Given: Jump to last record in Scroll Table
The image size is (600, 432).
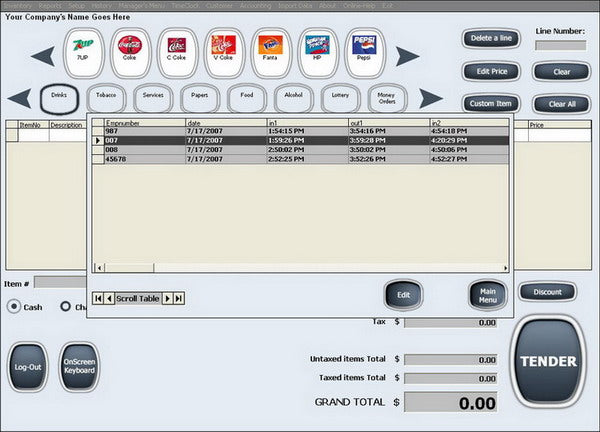Looking at the screenshot, I should pos(179,298).
